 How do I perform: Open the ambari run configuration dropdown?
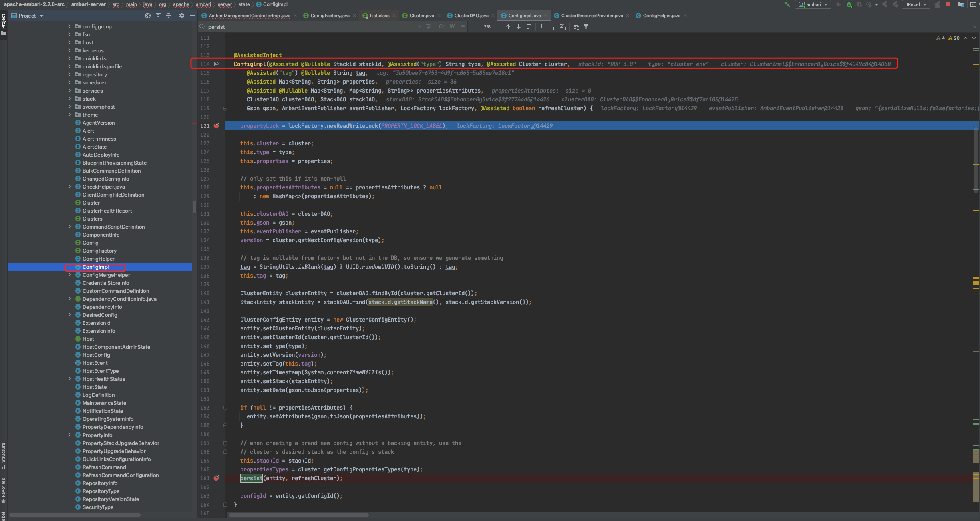click(x=813, y=4)
